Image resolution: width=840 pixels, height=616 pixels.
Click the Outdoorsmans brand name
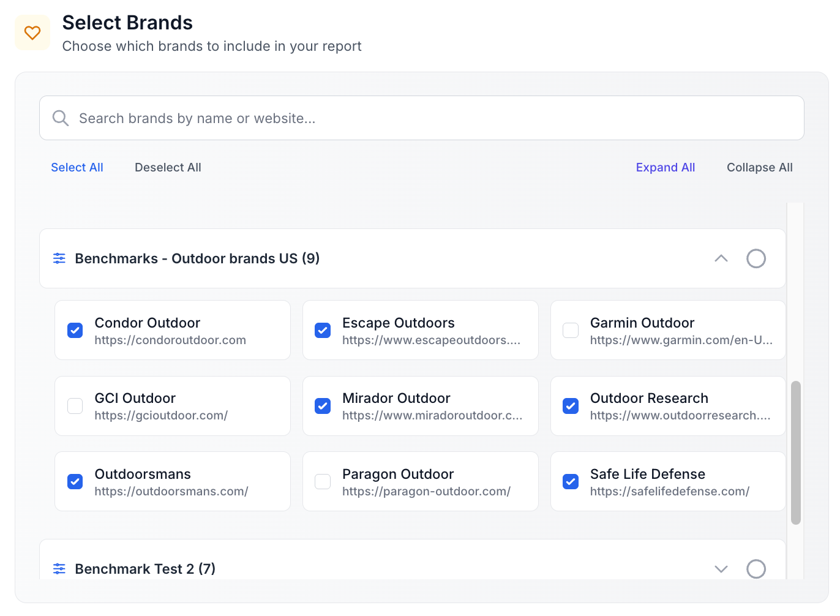pos(143,474)
